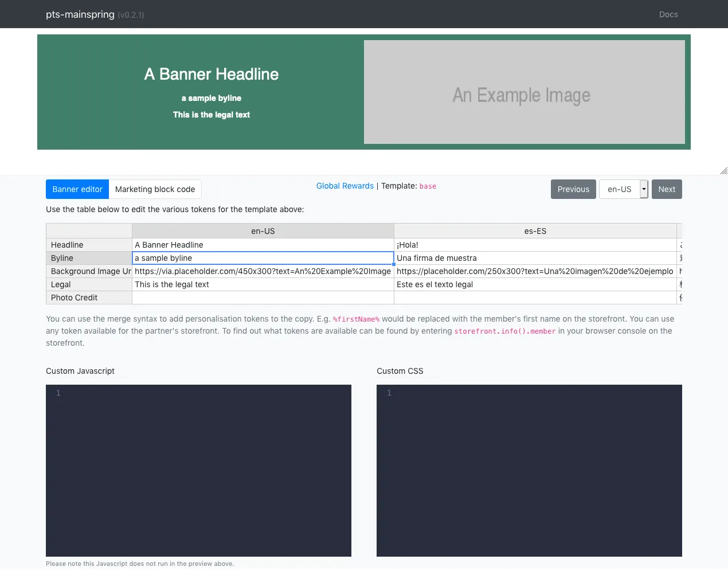The height and width of the screenshot is (571, 728).
Task: Edit the en-US Background Image Url cell
Action: coord(263,271)
